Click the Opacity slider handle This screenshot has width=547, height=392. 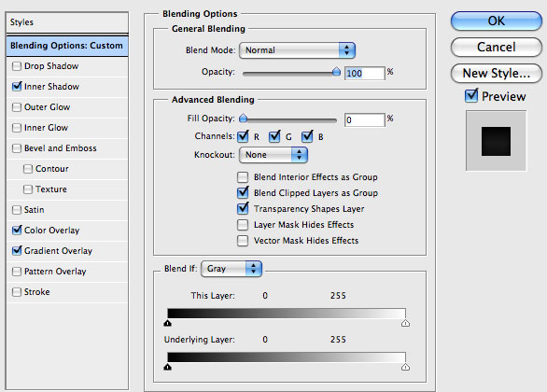coord(336,72)
